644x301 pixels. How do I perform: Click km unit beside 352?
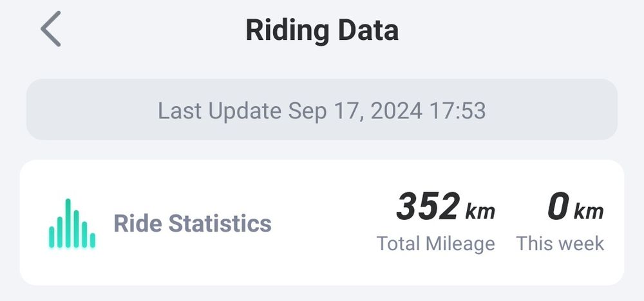tap(480, 211)
